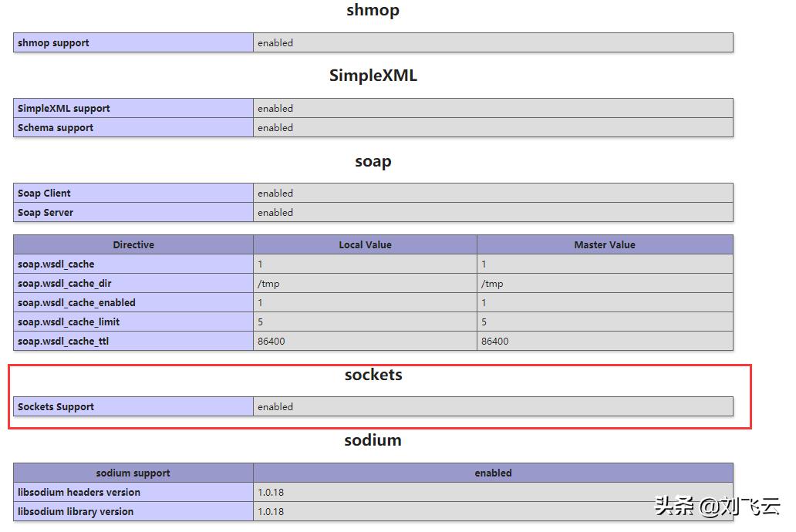796x532 pixels.
Task: Click the "enabled" header of the sodium table
Action: click(493, 473)
